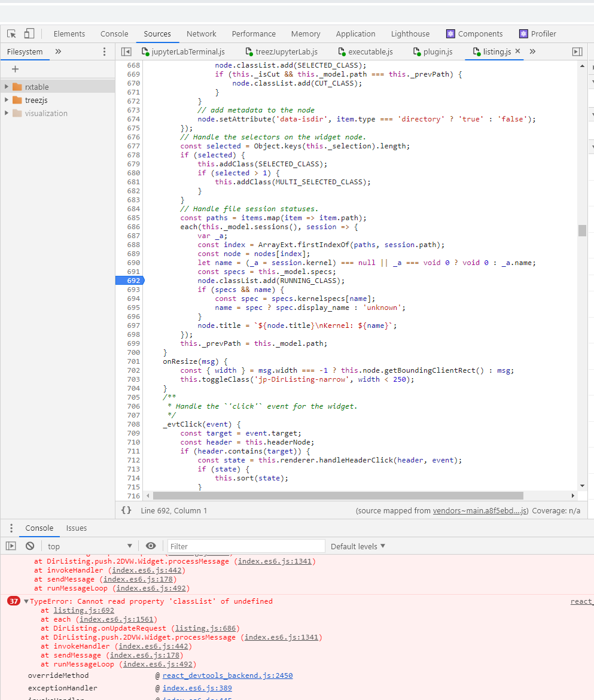The height and width of the screenshot is (700, 594).
Task: Click the editor vertical scrollbar thumb
Action: 582,230
